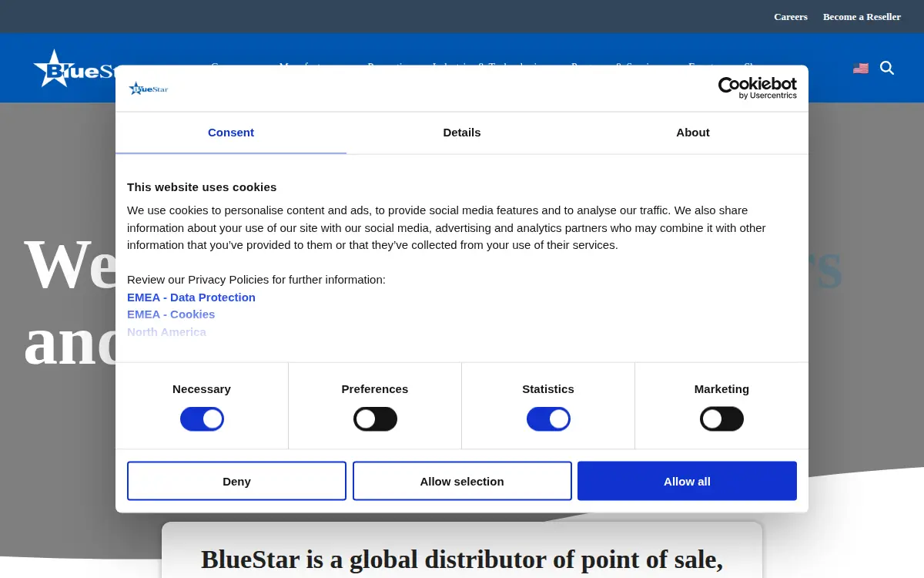Switch to the Consent tab
This screenshot has height=578, width=924.
coord(231,133)
